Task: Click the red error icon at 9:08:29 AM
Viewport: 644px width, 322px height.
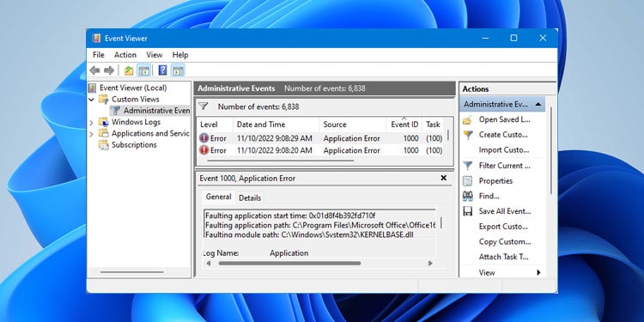Action: click(x=204, y=138)
